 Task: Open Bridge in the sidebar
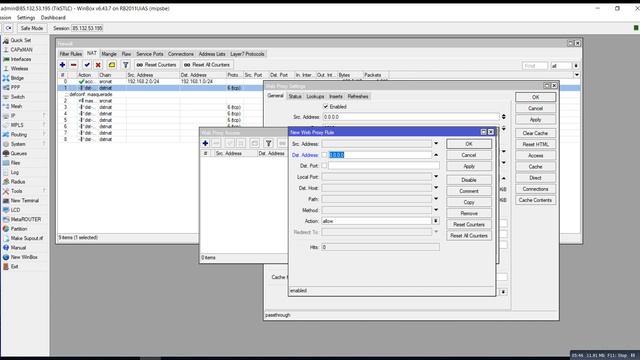(17, 78)
